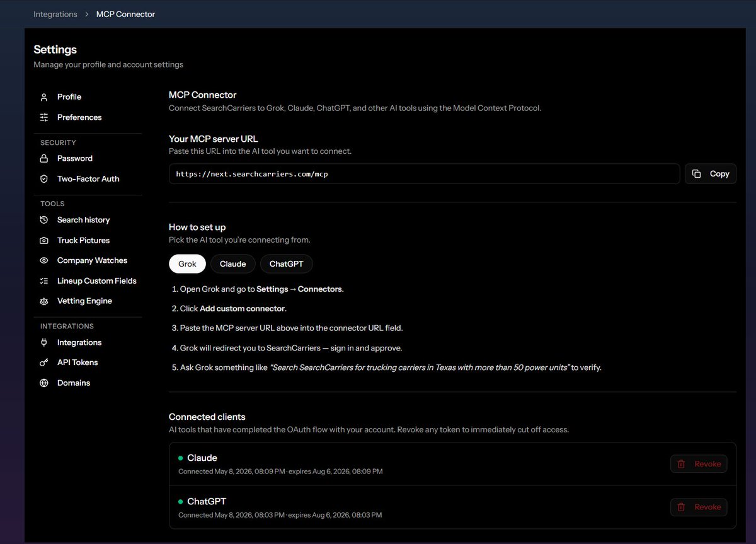Viewport: 756px width, 544px height.
Task: Click the ChatGPT connected client name
Action: click(207, 502)
